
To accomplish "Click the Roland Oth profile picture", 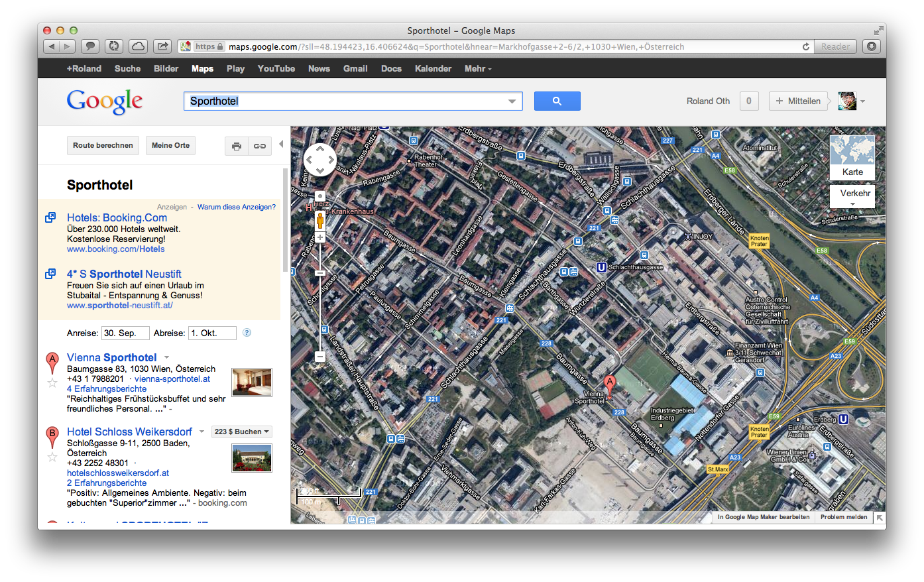I will [847, 101].
